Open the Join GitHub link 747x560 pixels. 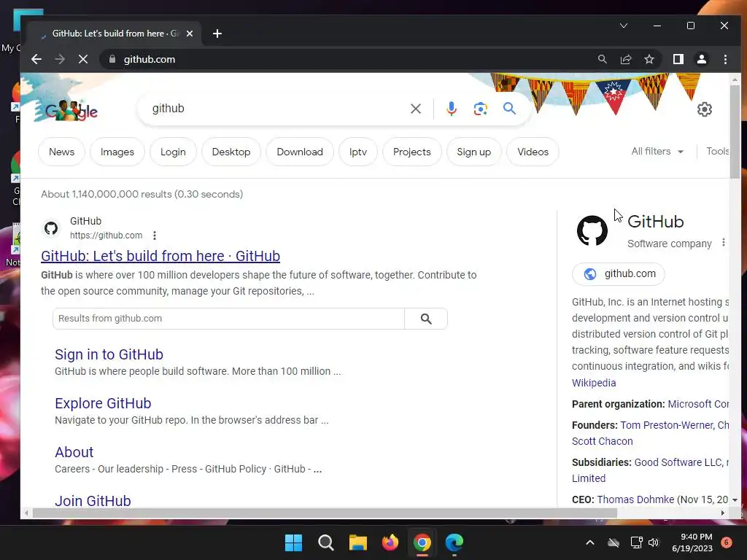coord(93,501)
